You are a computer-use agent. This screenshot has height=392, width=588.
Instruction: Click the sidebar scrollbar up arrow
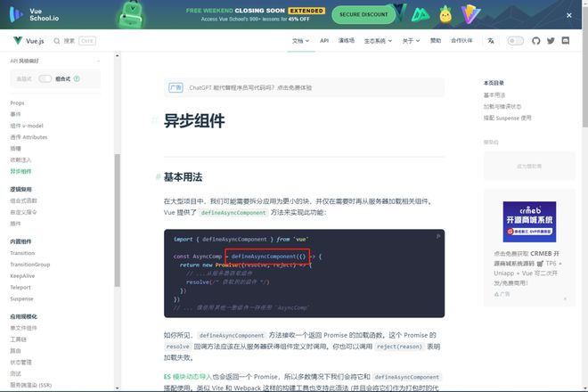pos(118,55)
